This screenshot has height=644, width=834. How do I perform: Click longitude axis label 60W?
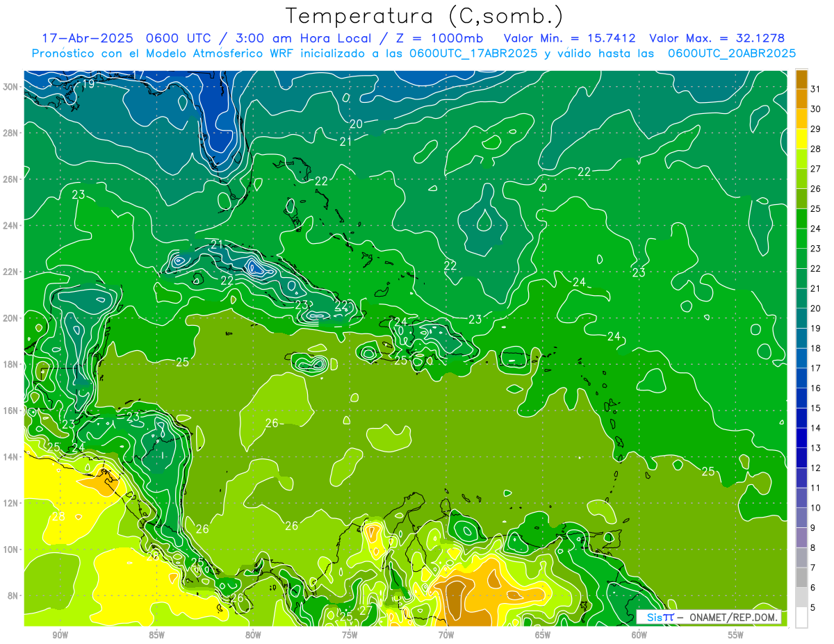click(x=639, y=635)
